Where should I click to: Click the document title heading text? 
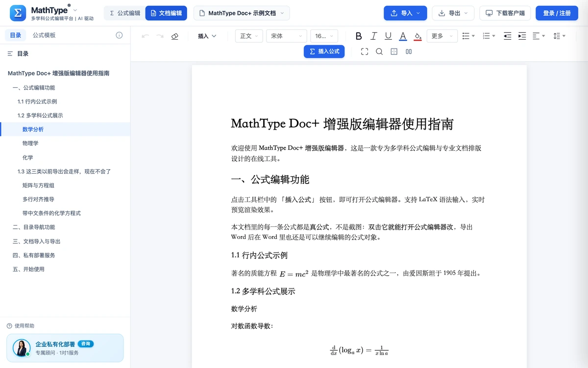[x=342, y=124]
